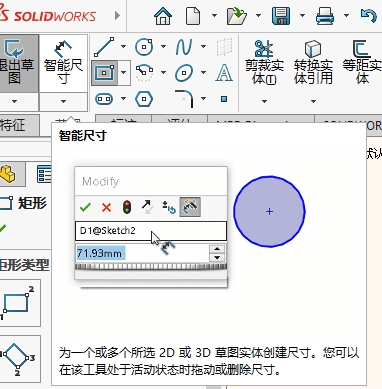Click the Save icon in the toolbar
Viewport: 382px width, 389px height.
coord(281,16)
